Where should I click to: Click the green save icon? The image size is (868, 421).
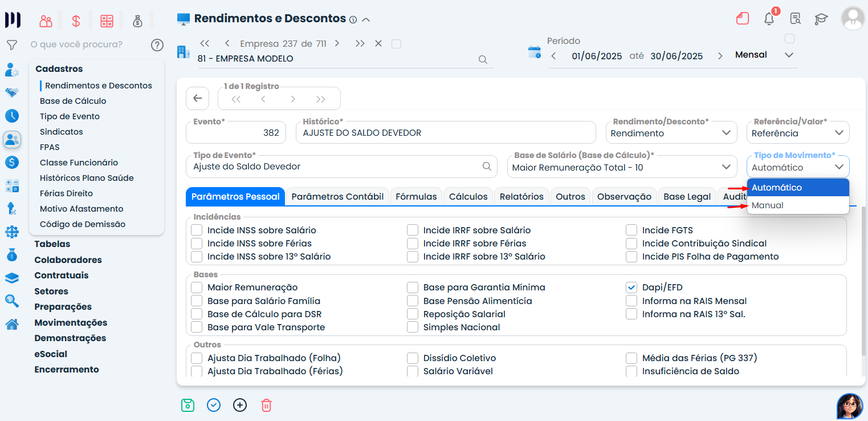pyautogui.click(x=188, y=405)
